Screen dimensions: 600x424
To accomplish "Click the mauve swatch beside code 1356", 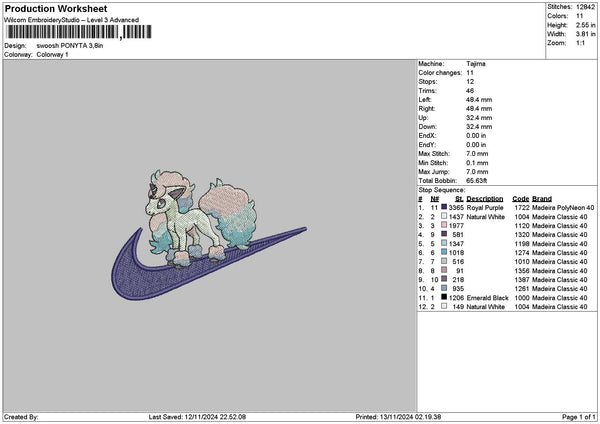I will tap(444, 270).
